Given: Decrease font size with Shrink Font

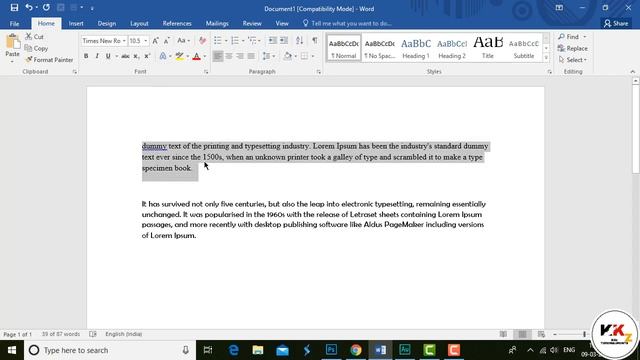Looking at the screenshot, I should [x=167, y=41].
